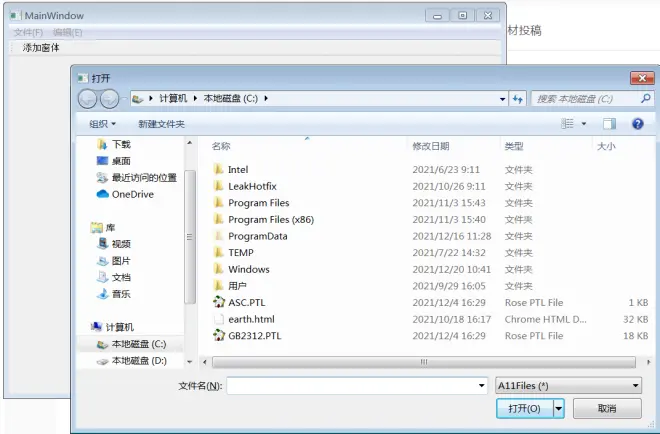Click the 本地磁盘 (D:) drive icon
Screen dimensions: 660x434
click(102, 361)
